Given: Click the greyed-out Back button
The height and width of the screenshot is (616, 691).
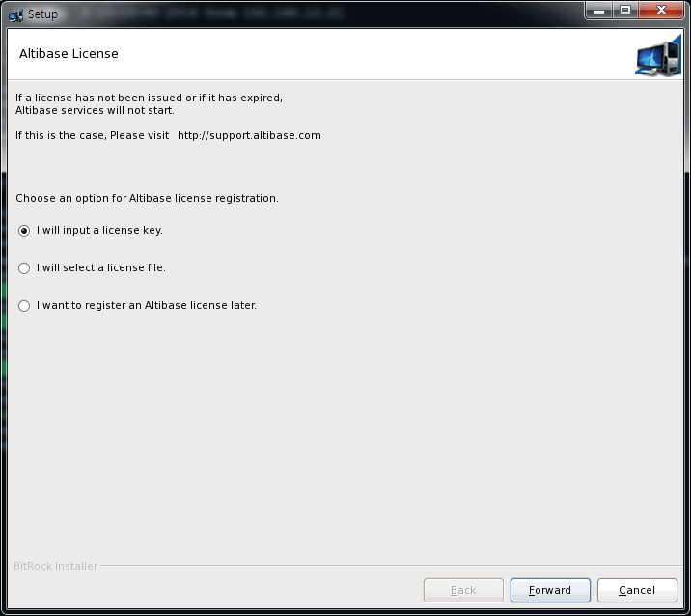Looking at the screenshot, I should pyautogui.click(x=463, y=590).
